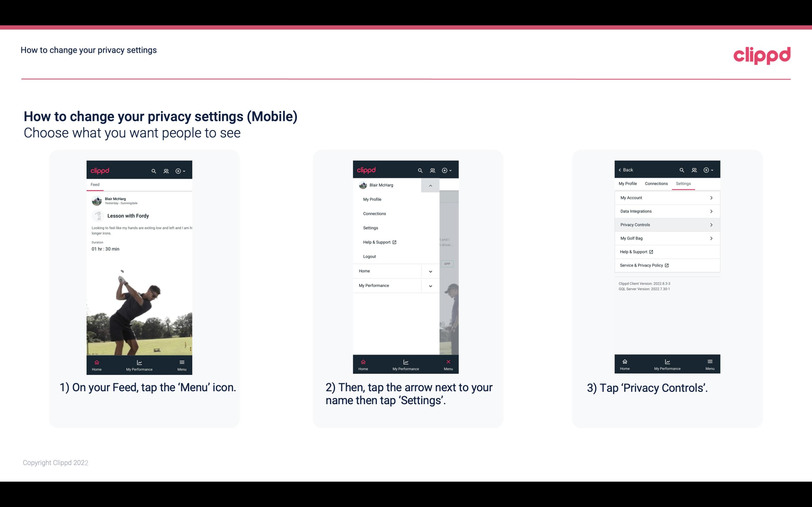Viewport: 812px width, 507px height.
Task: Tap the My Performance icon bottom nav
Action: point(139,365)
